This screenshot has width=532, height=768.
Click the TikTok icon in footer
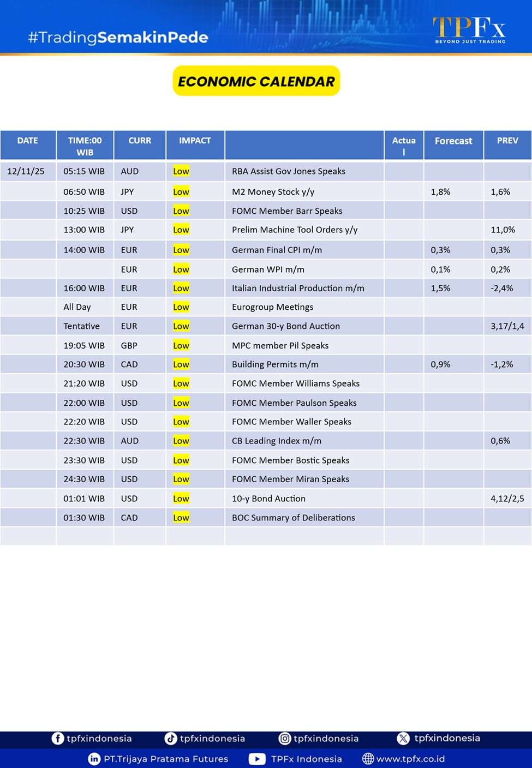point(171,739)
